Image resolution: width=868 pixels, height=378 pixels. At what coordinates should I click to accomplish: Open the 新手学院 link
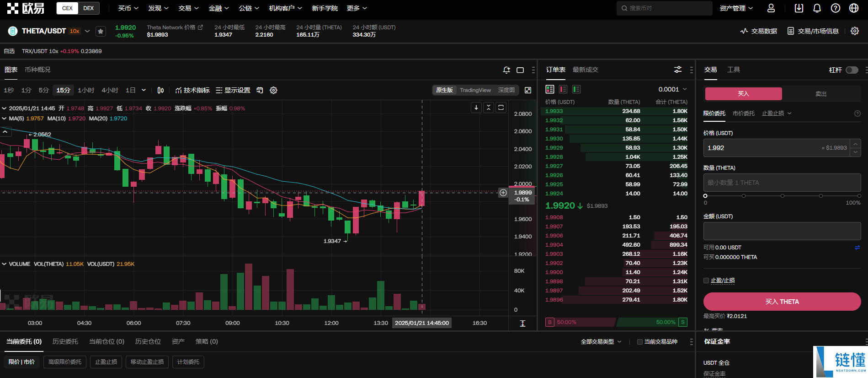[x=325, y=8]
